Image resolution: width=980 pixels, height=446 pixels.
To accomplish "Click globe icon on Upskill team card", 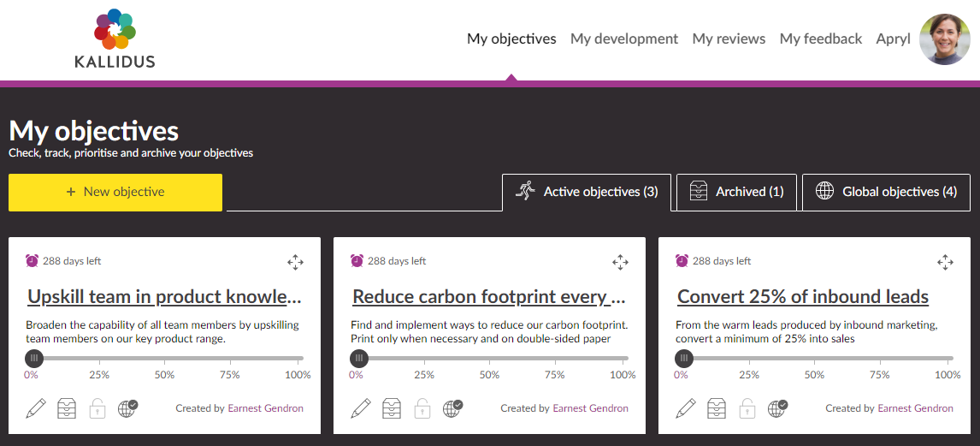I will [x=127, y=408].
